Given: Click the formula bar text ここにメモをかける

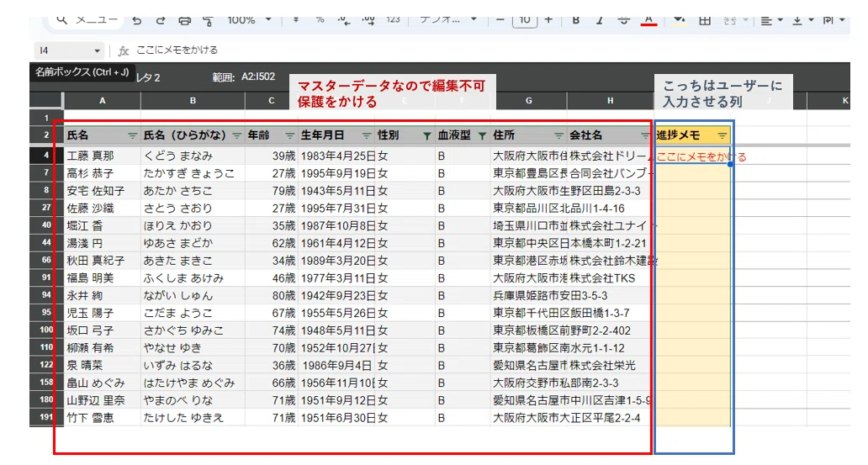Looking at the screenshot, I should pyautogui.click(x=177, y=50).
